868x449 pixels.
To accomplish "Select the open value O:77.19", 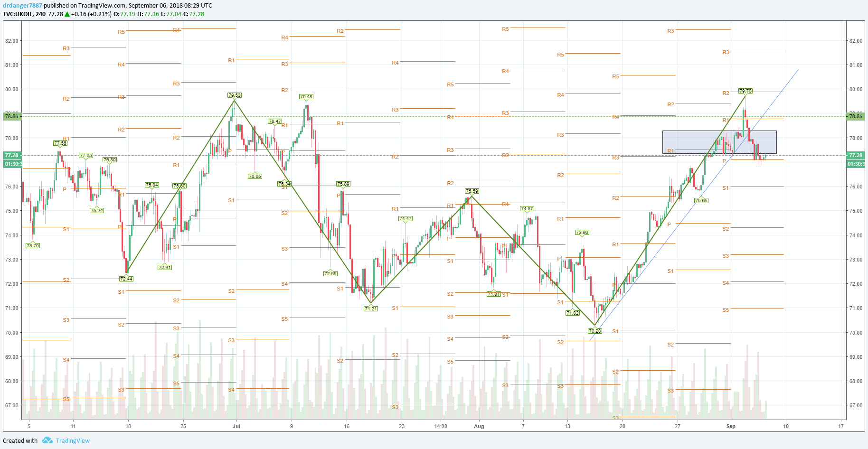I will click(124, 14).
